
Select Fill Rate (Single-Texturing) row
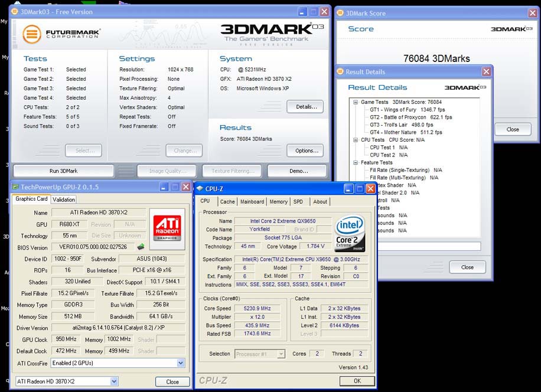point(406,170)
